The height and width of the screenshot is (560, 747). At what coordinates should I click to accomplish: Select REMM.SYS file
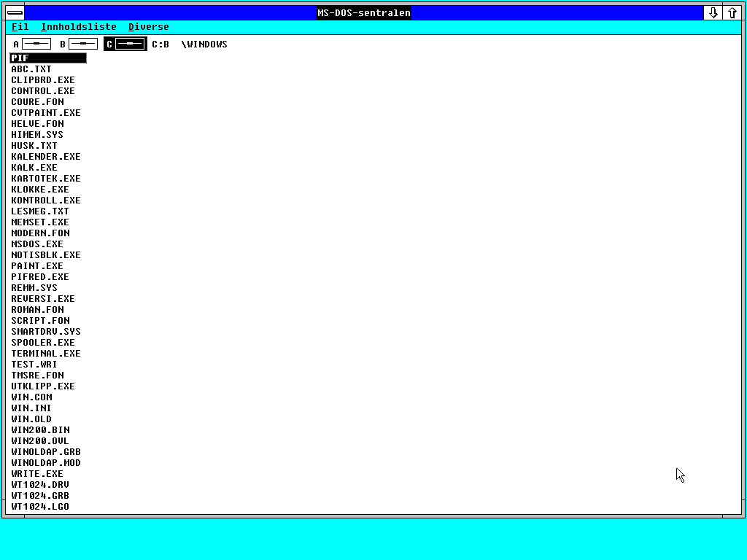point(34,288)
